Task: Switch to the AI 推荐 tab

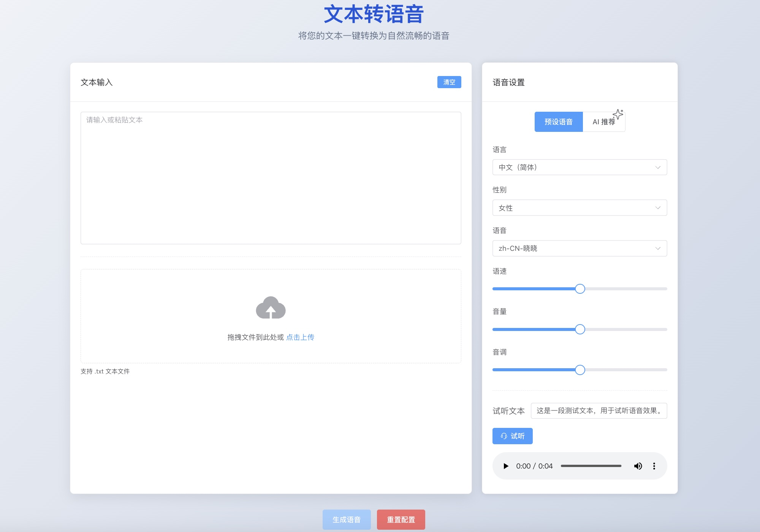Action: [603, 122]
